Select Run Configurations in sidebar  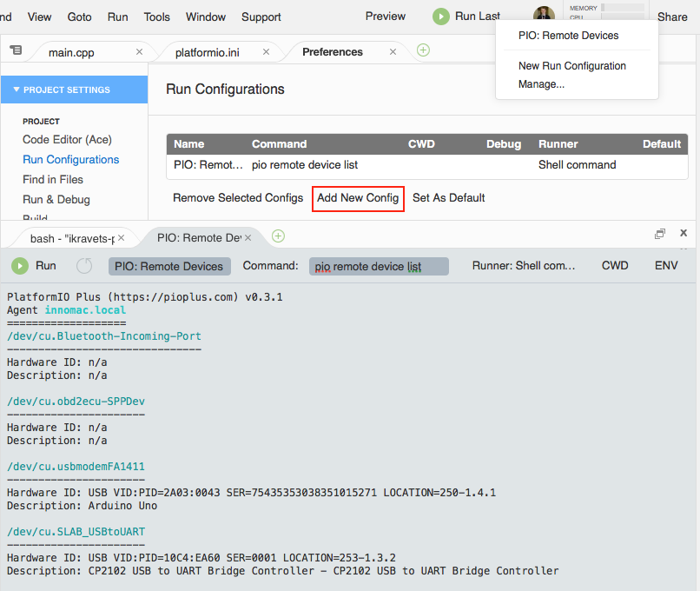pos(71,159)
